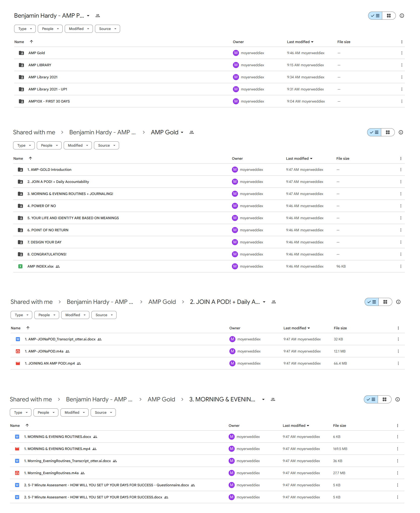The height and width of the screenshot is (513, 420).
Task: Select list layout in Benjamin Hardy panel
Action: (x=375, y=16)
